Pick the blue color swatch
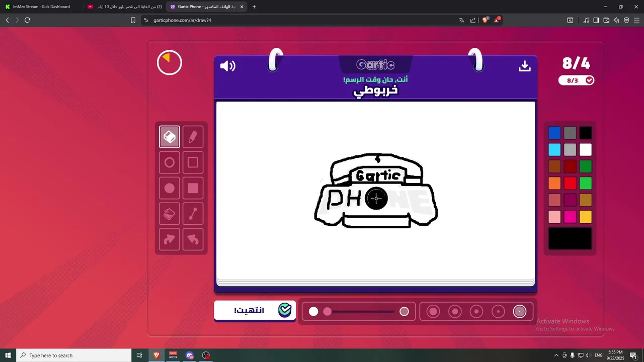Image resolution: width=644 pixels, height=362 pixels. coord(554,133)
